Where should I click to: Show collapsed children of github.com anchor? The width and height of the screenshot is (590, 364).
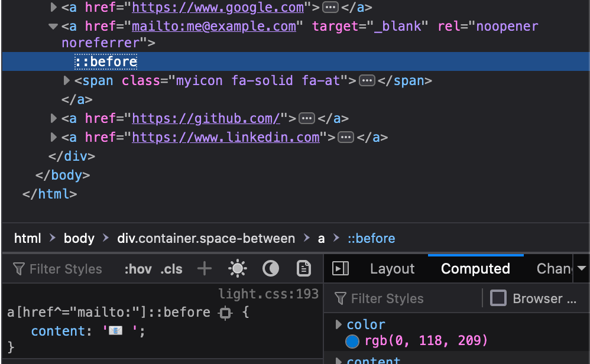point(307,118)
